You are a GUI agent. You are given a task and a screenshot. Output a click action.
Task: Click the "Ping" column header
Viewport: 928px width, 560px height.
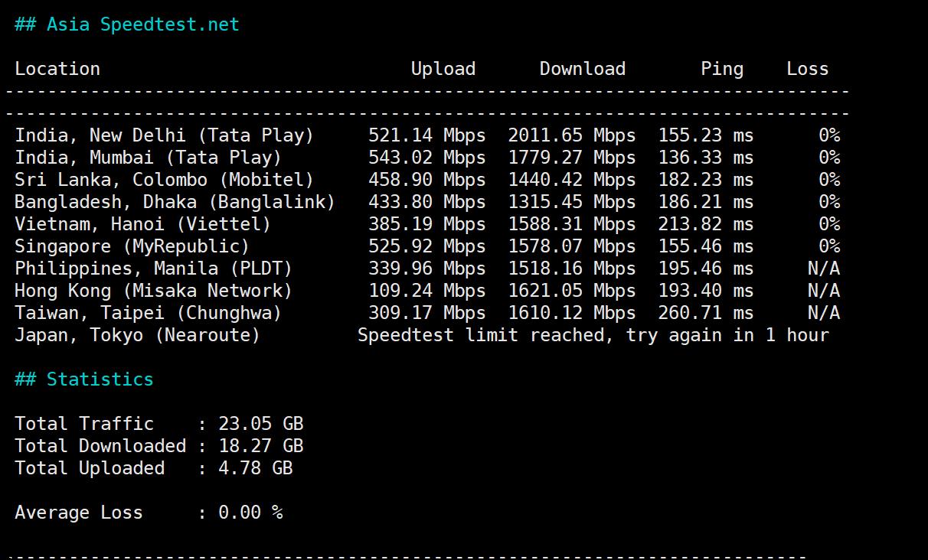[721, 69]
